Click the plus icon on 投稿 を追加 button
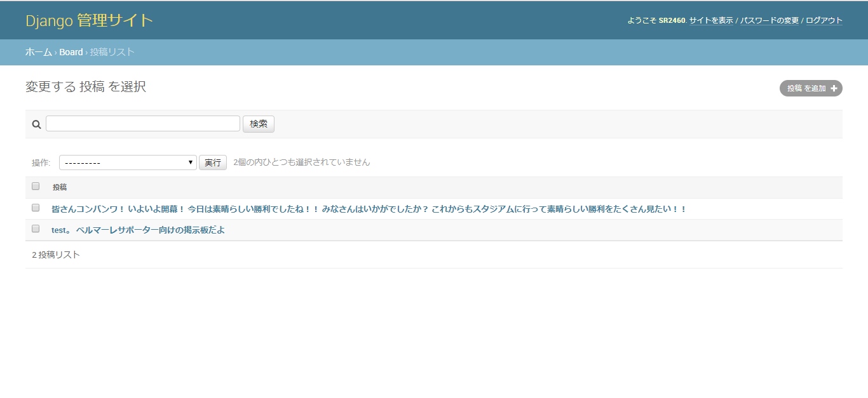Image resolution: width=868 pixels, height=398 pixels. click(x=833, y=88)
